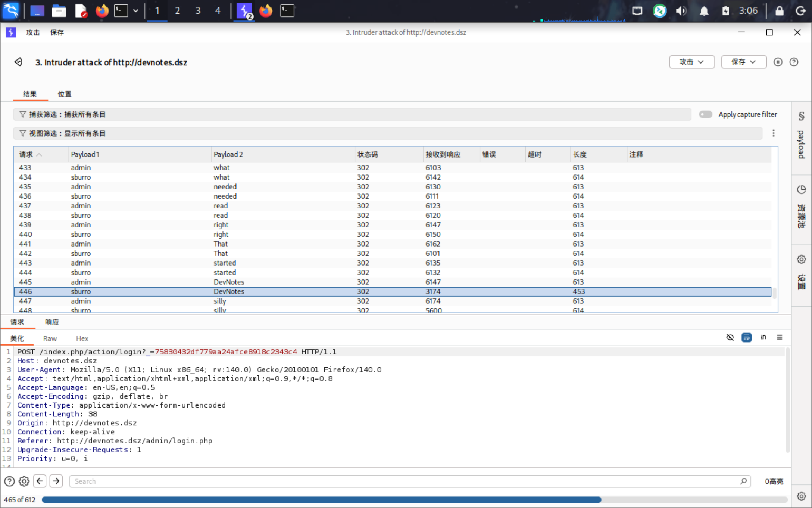Switch to the 位置 tab
812x508 pixels.
click(x=64, y=94)
